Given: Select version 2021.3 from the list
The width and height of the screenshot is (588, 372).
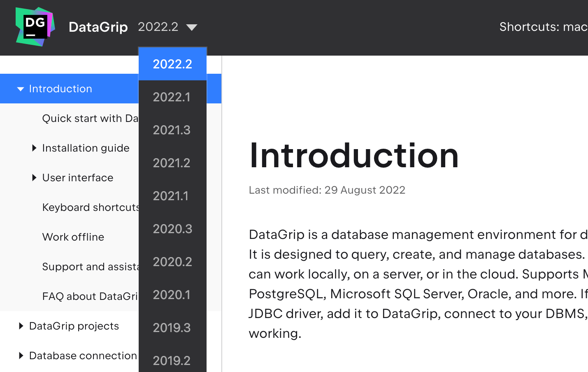Looking at the screenshot, I should tap(172, 130).
